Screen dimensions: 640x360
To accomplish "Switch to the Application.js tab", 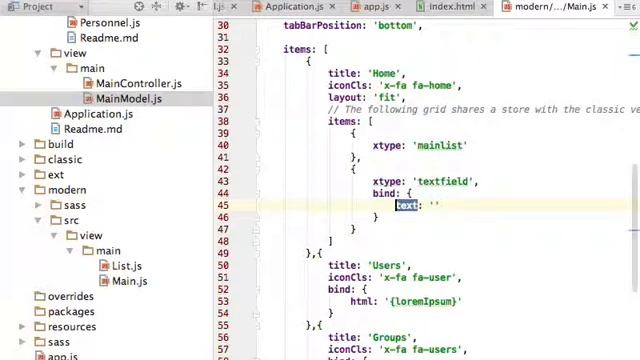I will [294, 7].
